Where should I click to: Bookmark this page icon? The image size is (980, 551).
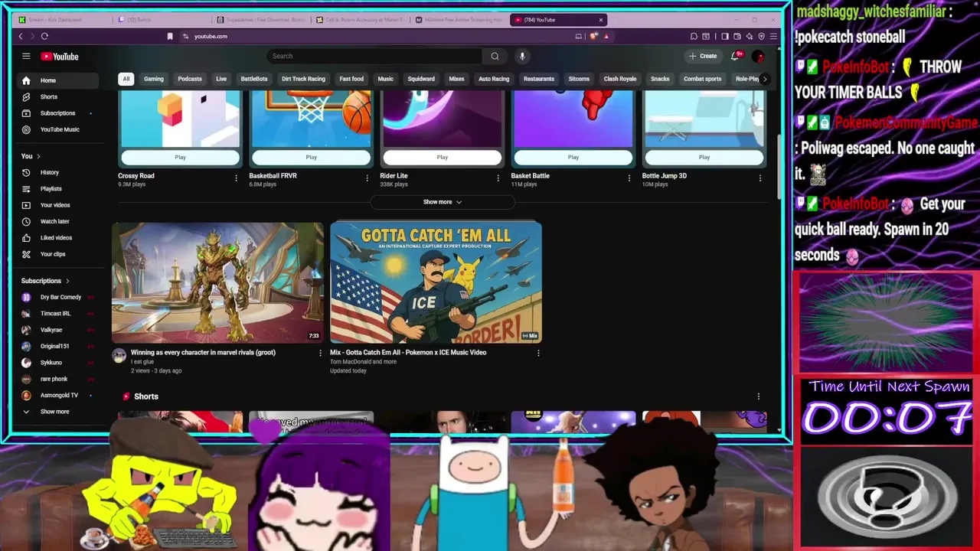(170, 36)
